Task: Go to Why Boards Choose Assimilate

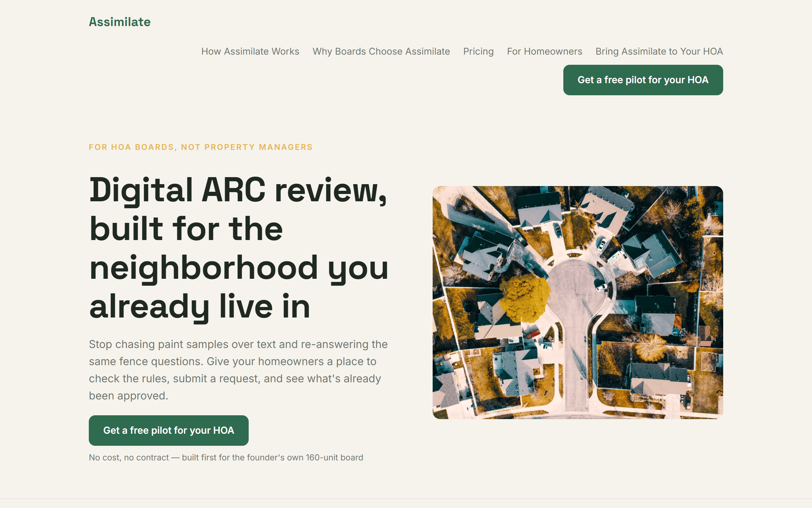Action: tap(381, 51)
